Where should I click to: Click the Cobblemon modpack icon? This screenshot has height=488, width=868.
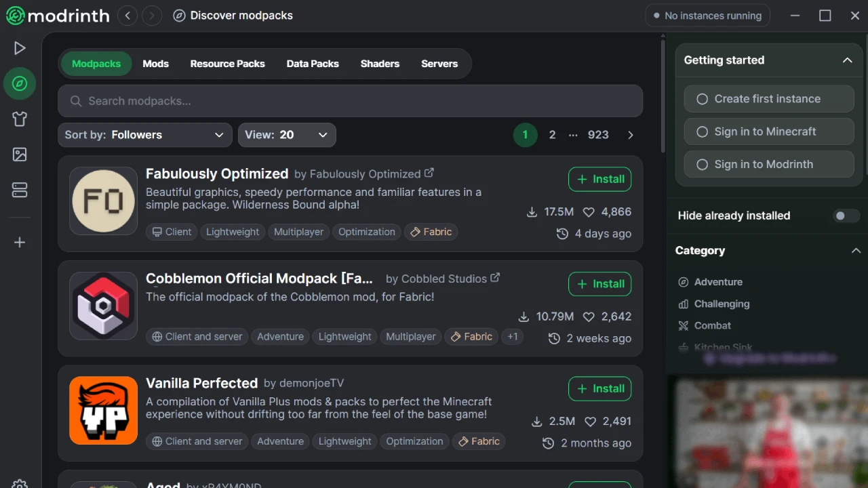click(x=104, y=306)
